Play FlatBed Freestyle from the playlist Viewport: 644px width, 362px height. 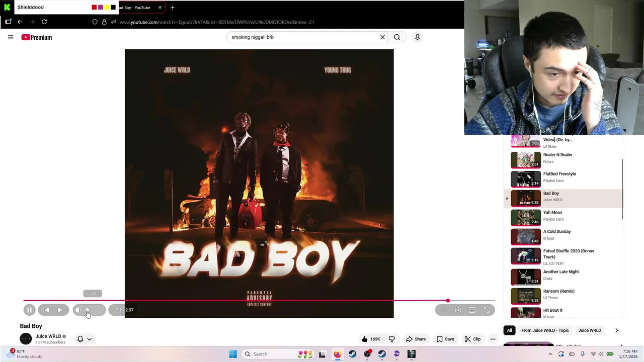point(563,179)
